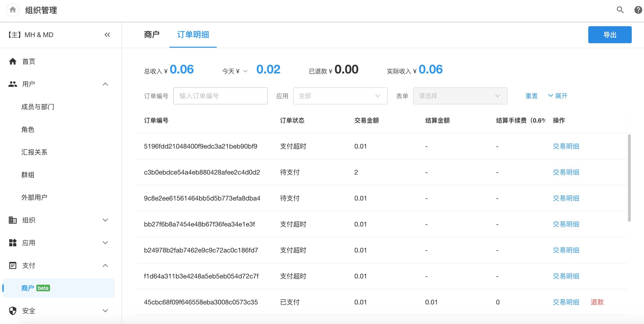This screenshot has width=644, height=324.
Task: Click 重置 to reset filters
Action: (531, 96)
